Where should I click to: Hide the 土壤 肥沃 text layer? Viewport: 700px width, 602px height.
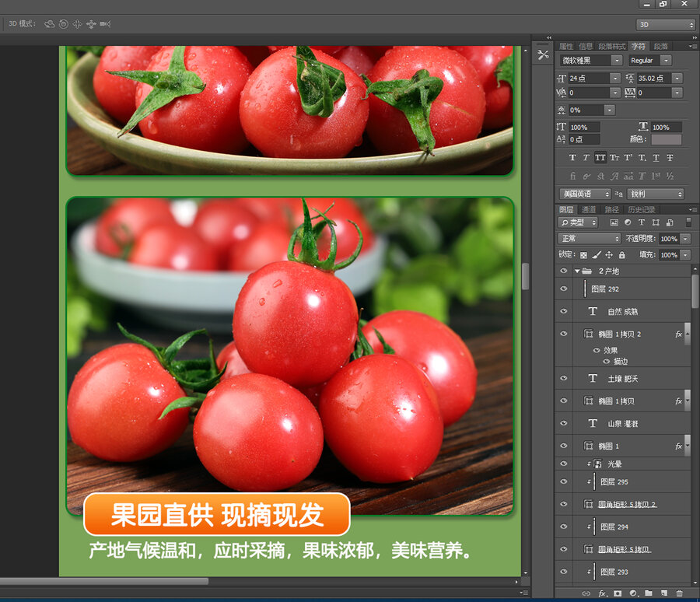click(563, 378)
